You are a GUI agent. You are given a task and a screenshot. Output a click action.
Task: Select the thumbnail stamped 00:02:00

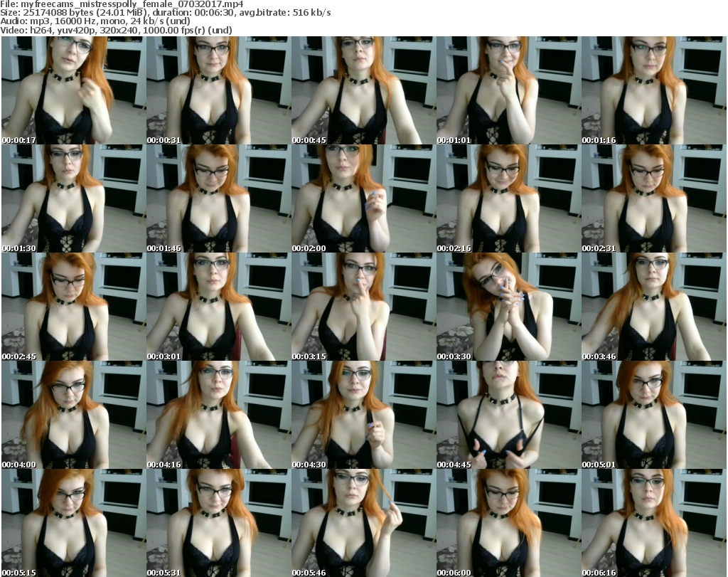363,198
